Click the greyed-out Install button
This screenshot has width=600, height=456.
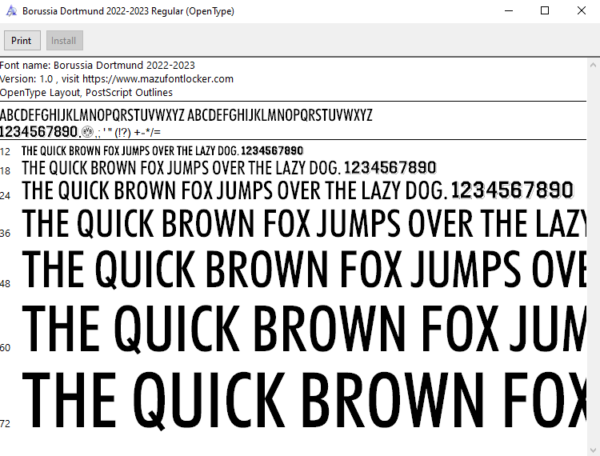pyautogui.click(x=64, y=41)
